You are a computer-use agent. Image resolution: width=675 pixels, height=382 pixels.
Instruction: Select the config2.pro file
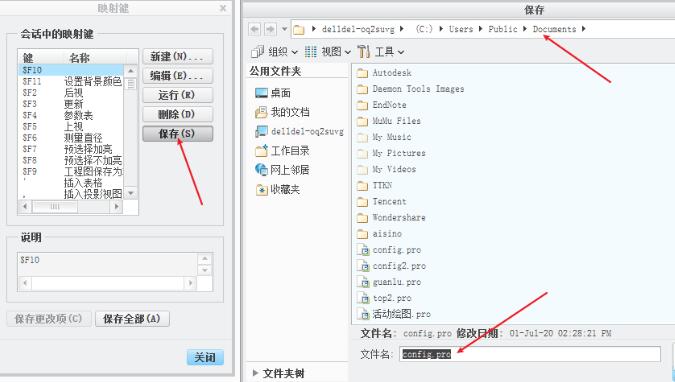pyautogui.click(x=391, y=266)
